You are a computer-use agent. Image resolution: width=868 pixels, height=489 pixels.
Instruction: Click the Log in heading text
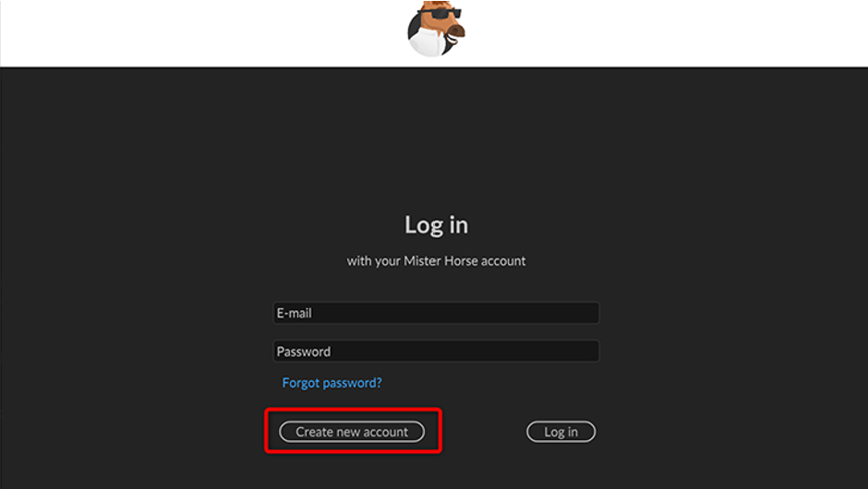pyautogui.click(x=436, y=225)
